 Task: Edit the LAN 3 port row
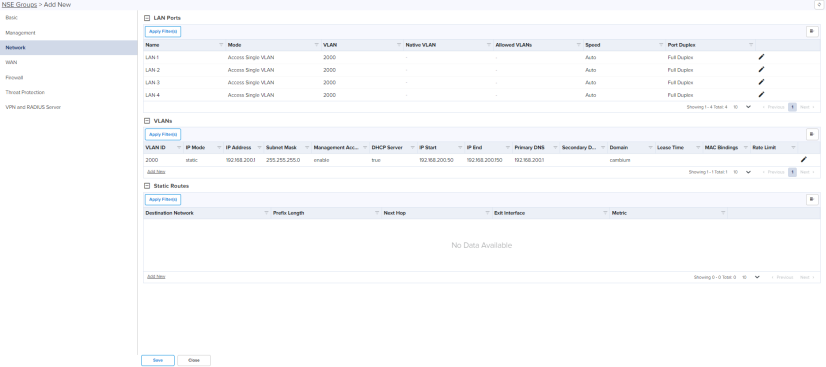pyautogui.click(x=761, y=82)
